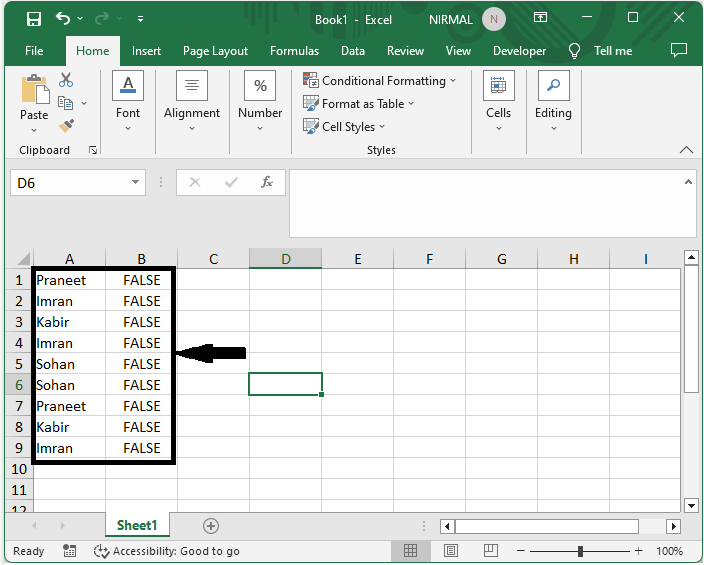Open the Comments speech bubble icon
Viewport: 704px width, 565px height.
coord(678,50)
